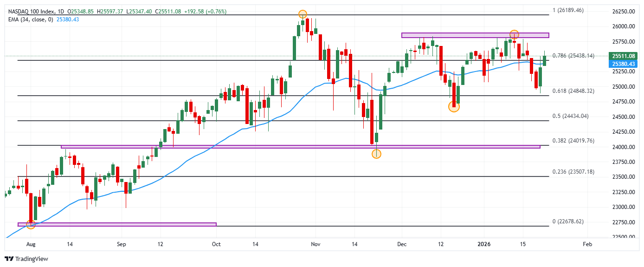Image resolution: width=644 pixels, height=267 pixels.
Task: Select the upper purple resistance zone rectangle
Action: (x=475, y=35)
